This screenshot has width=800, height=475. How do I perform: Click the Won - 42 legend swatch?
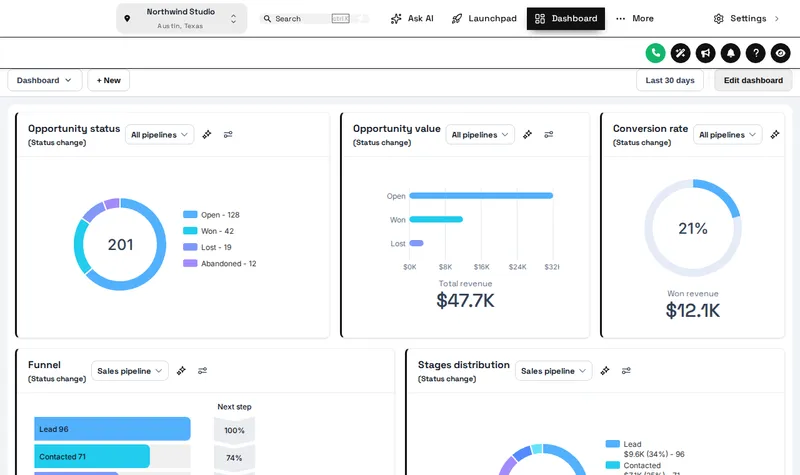(x=190, y=231)
